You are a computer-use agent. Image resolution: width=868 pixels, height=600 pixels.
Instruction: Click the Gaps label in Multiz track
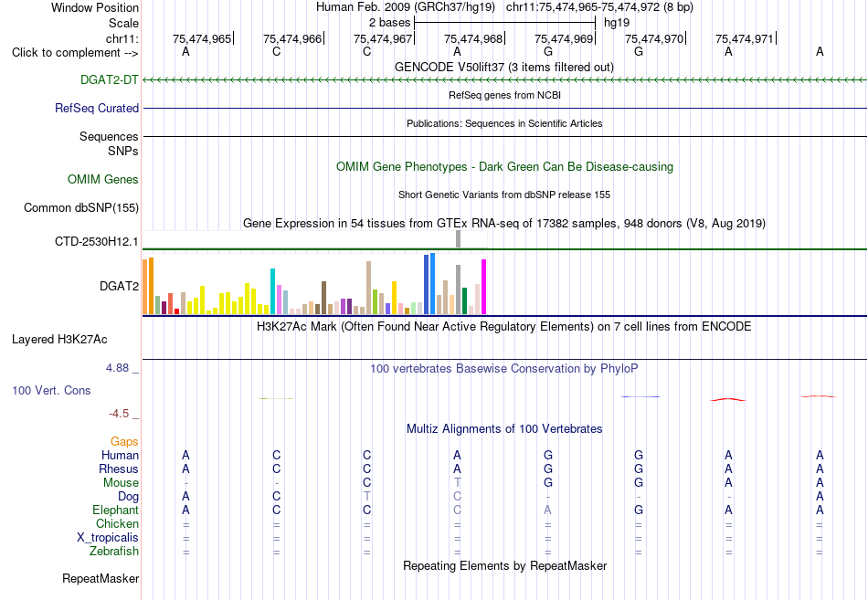click(124, 441)
